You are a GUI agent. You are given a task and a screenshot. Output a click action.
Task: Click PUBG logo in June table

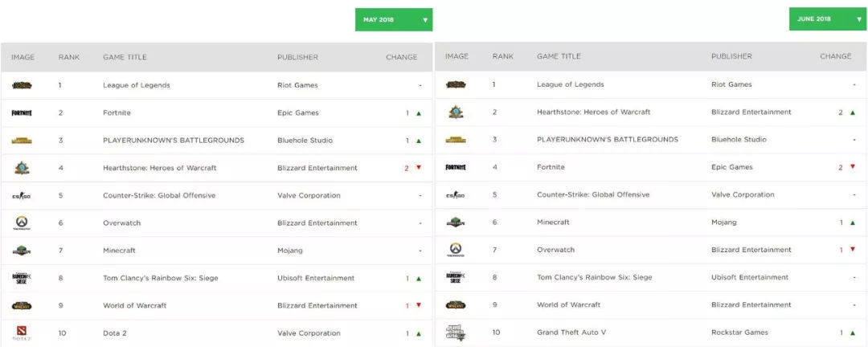tap(457, 140)
